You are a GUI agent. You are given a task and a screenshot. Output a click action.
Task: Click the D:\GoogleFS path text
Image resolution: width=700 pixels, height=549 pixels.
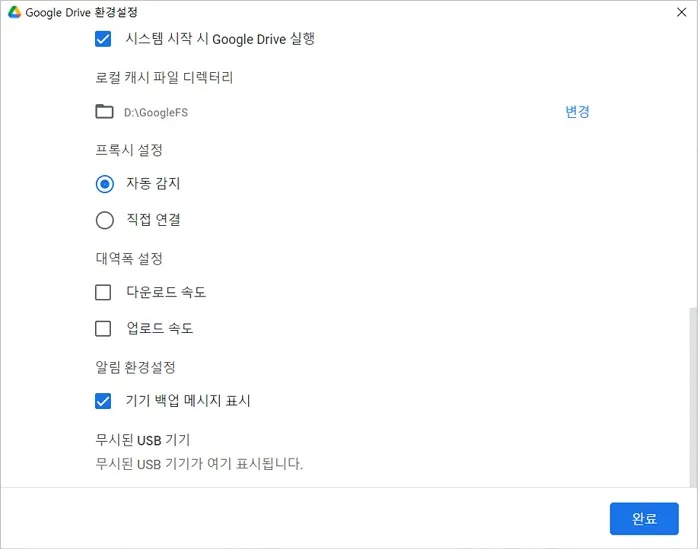156,112
